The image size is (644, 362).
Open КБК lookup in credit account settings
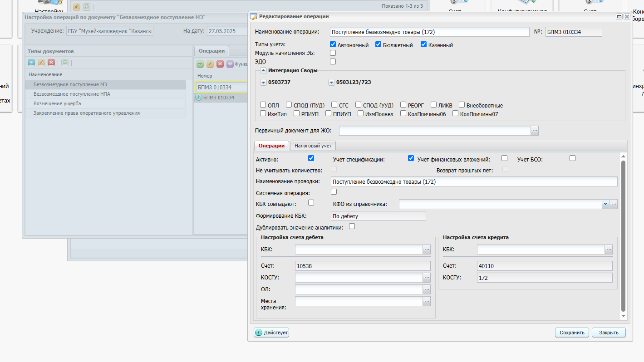609,249
